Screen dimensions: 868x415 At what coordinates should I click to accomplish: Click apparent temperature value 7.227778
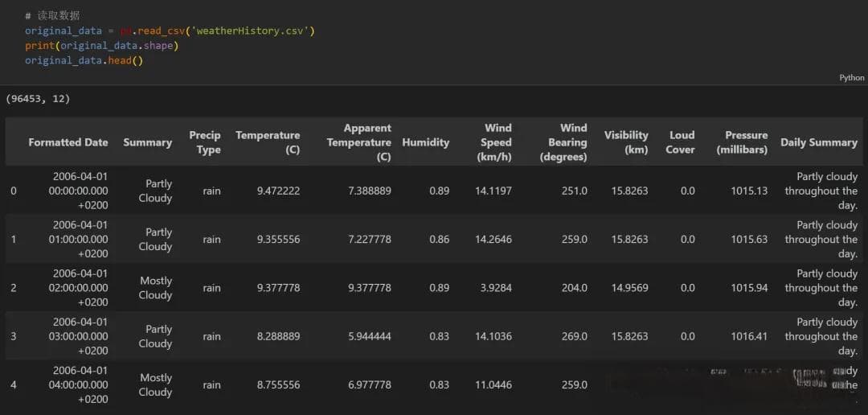(x=369, y=240)
